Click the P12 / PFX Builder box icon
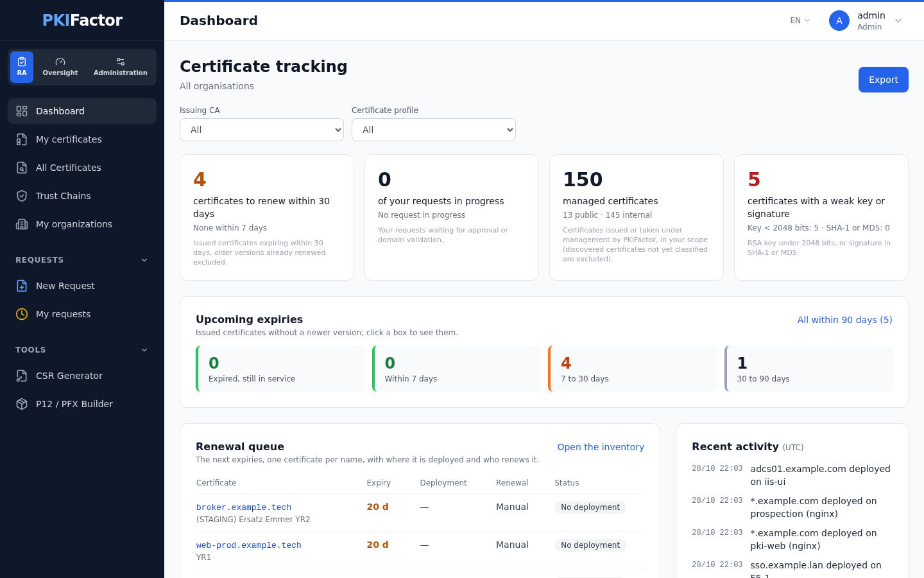Viewport: 924px width, 578px height. tap(22, 404)
